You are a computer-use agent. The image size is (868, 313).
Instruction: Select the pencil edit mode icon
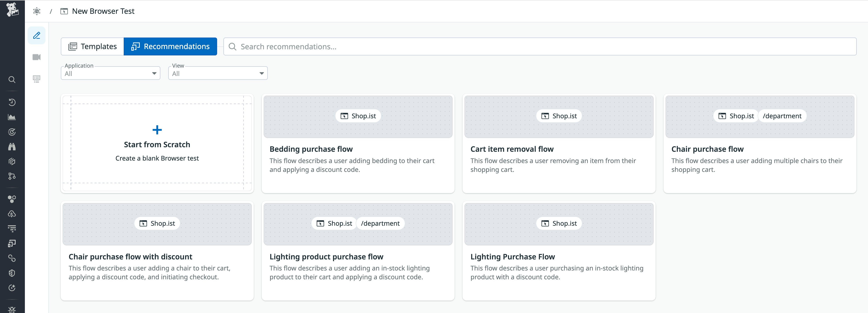click(x=36, y=35)
